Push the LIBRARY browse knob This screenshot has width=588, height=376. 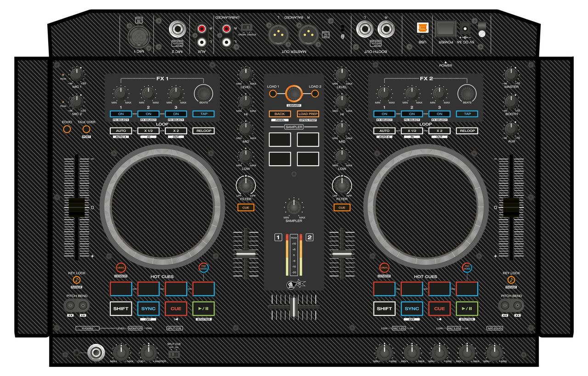click(293, 93)
